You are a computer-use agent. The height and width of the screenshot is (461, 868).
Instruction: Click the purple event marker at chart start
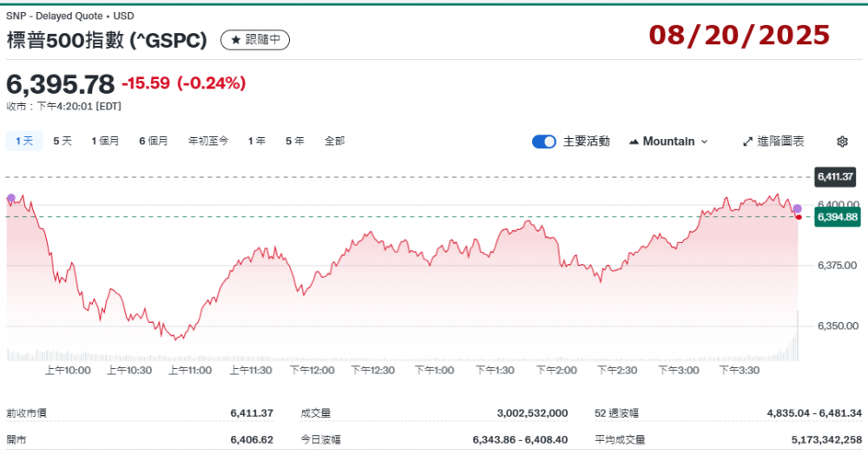click(x=10, y=199)
